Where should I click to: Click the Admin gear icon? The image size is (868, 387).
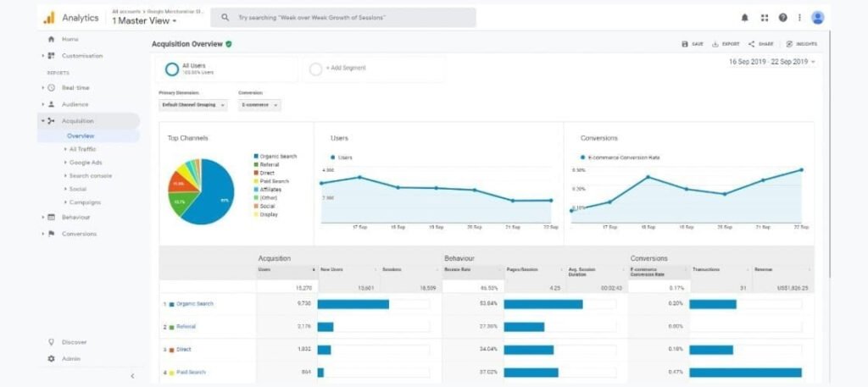52,358
